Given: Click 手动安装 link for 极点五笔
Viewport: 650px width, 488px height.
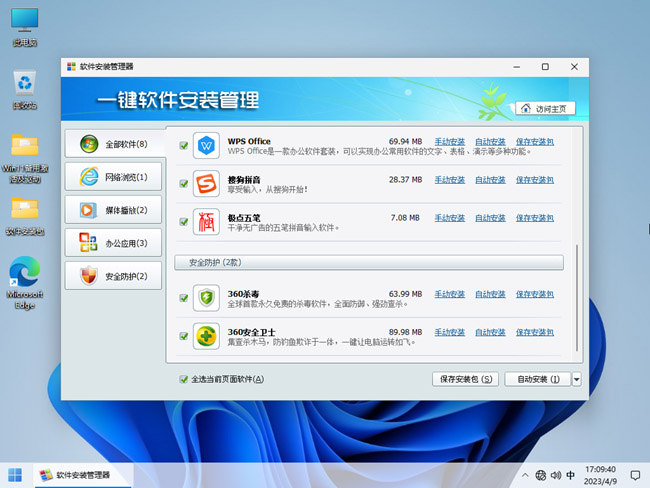Looking at the screenshot, I should coord(450,218).
